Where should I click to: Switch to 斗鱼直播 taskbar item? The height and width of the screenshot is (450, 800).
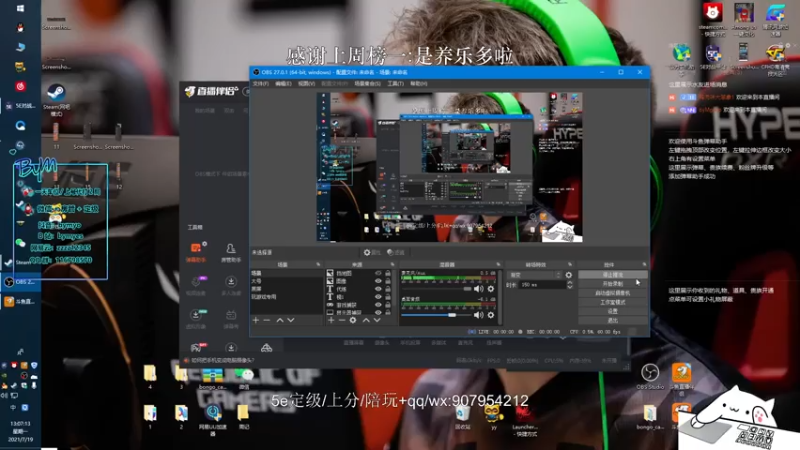[20, 302]
